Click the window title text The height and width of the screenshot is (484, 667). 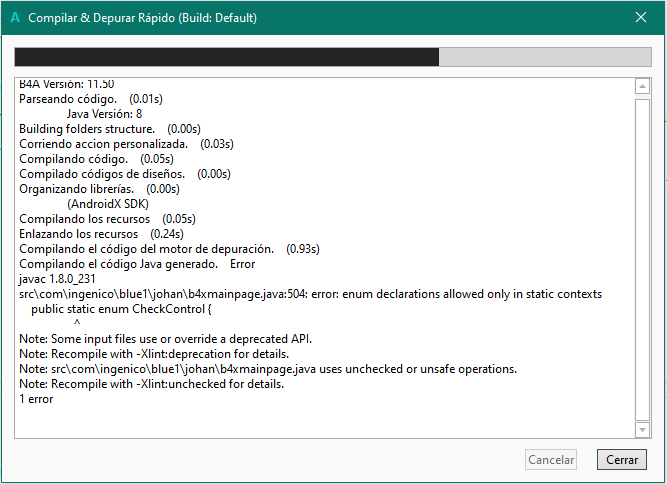(x=143, y=18)
